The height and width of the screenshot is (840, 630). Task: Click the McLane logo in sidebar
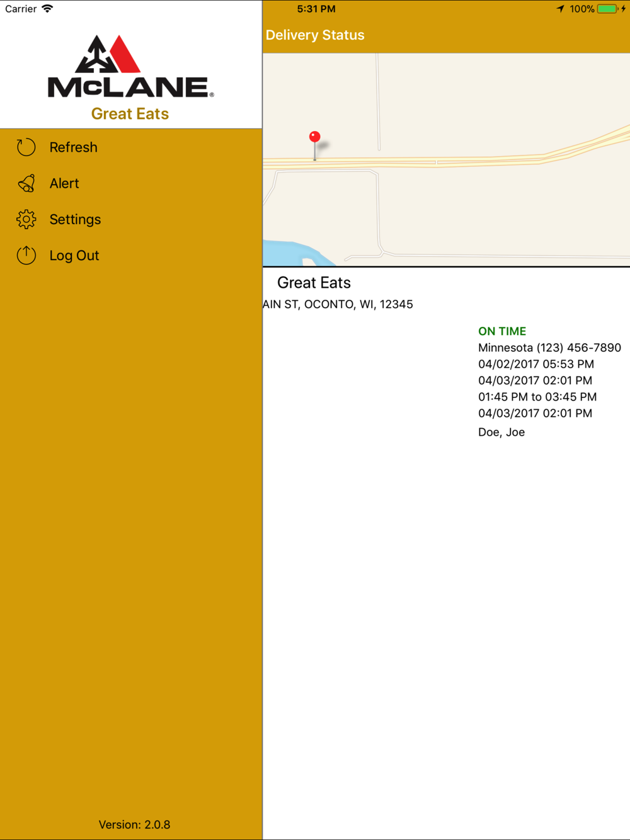(x=130, y=66)
